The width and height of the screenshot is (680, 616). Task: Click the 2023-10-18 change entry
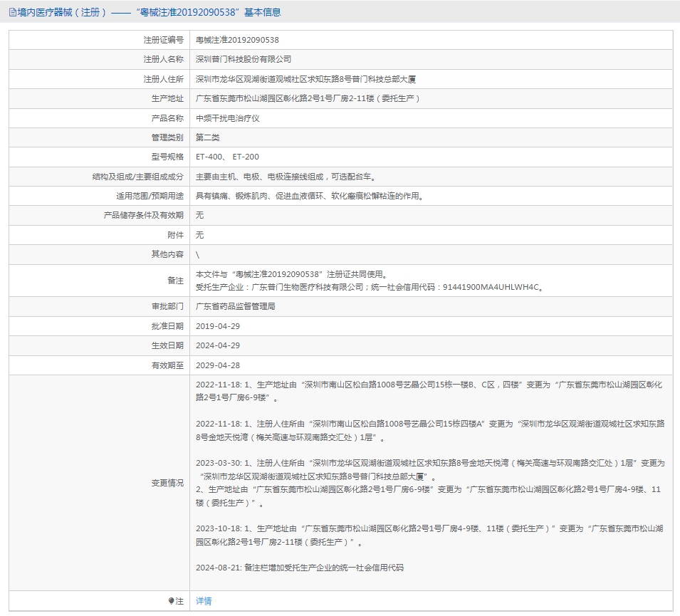(x=429, y=536)
